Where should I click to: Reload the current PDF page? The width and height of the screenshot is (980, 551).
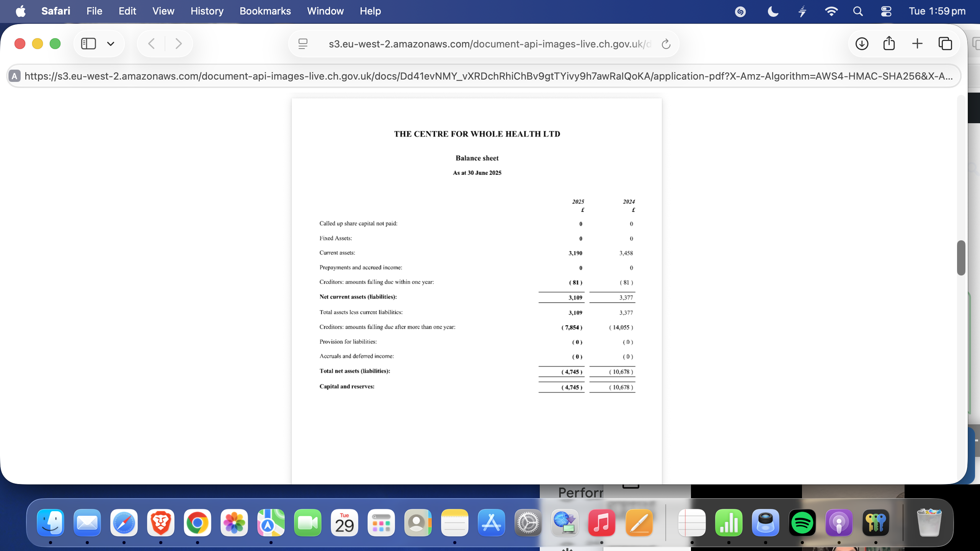pos(666,44)
